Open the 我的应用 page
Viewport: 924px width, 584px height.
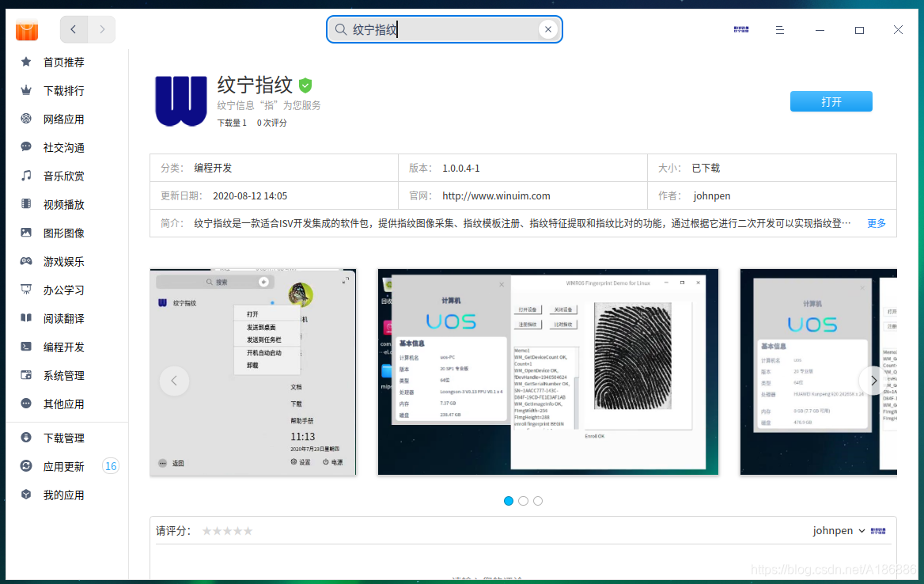[63, 495]
